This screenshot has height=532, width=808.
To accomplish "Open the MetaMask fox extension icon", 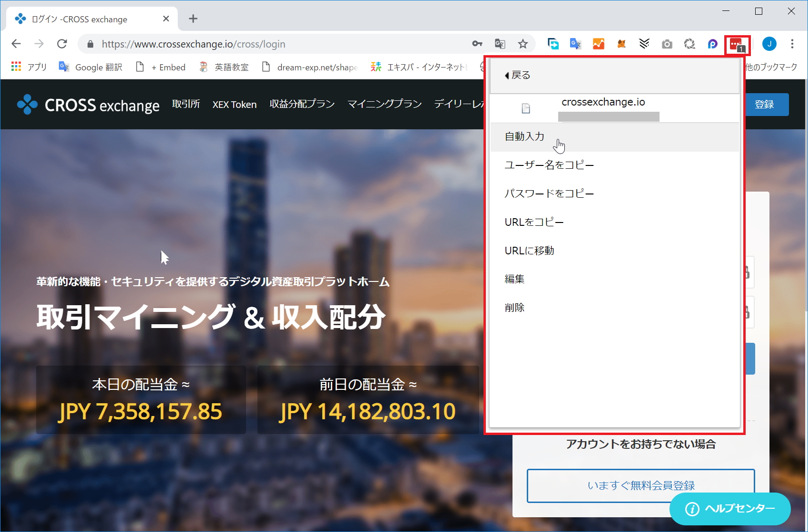I will 621,44.
